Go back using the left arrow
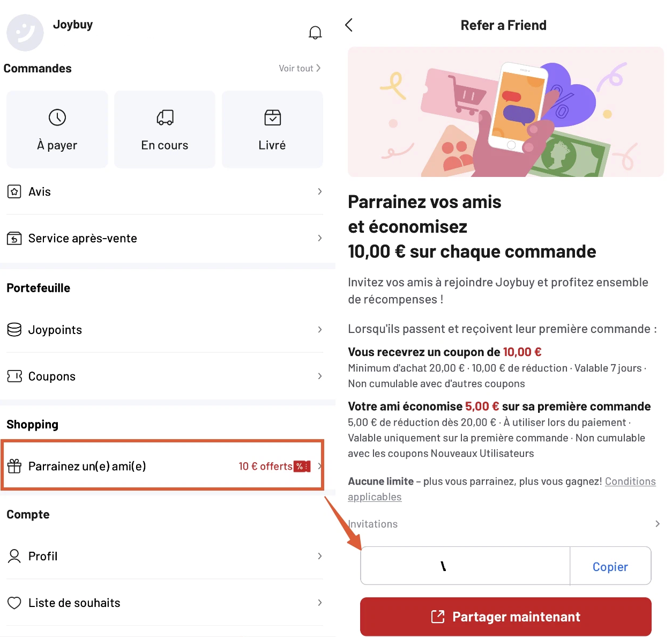 point(349,25)
